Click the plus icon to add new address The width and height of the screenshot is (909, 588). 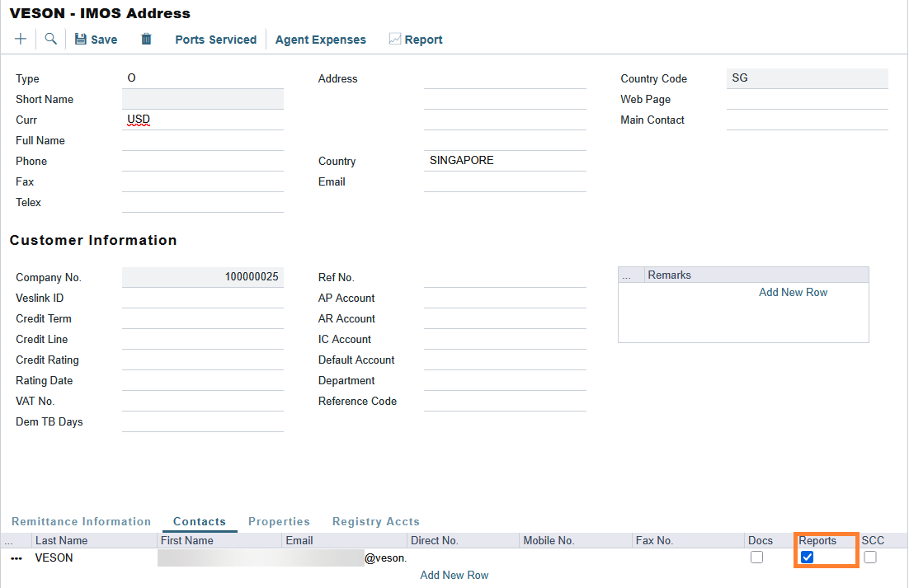click(21, 39)
